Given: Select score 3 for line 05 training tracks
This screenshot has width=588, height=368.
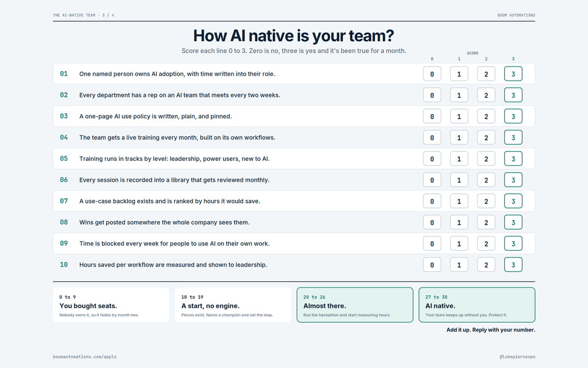Looking at the screenshot, I should tap(513, 159).
